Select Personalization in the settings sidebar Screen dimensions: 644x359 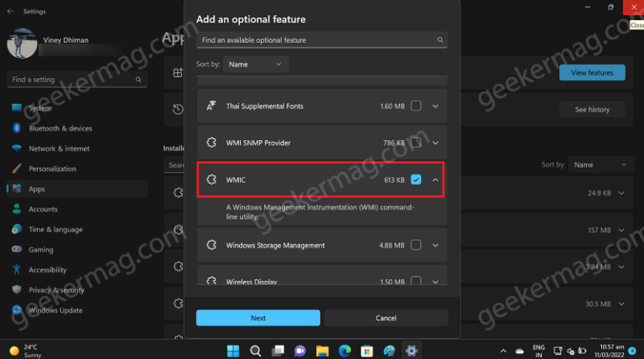[x=52, y=169]
